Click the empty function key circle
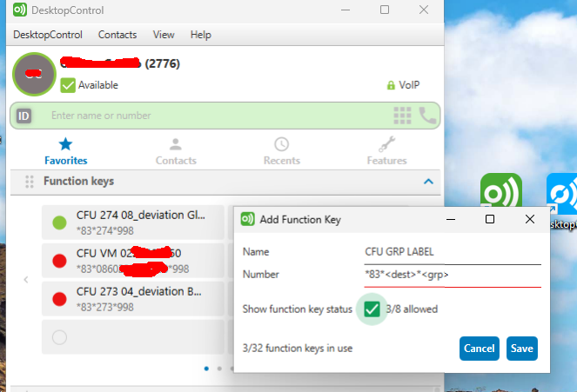Screen dimensions: 577x392 point(59,337)
